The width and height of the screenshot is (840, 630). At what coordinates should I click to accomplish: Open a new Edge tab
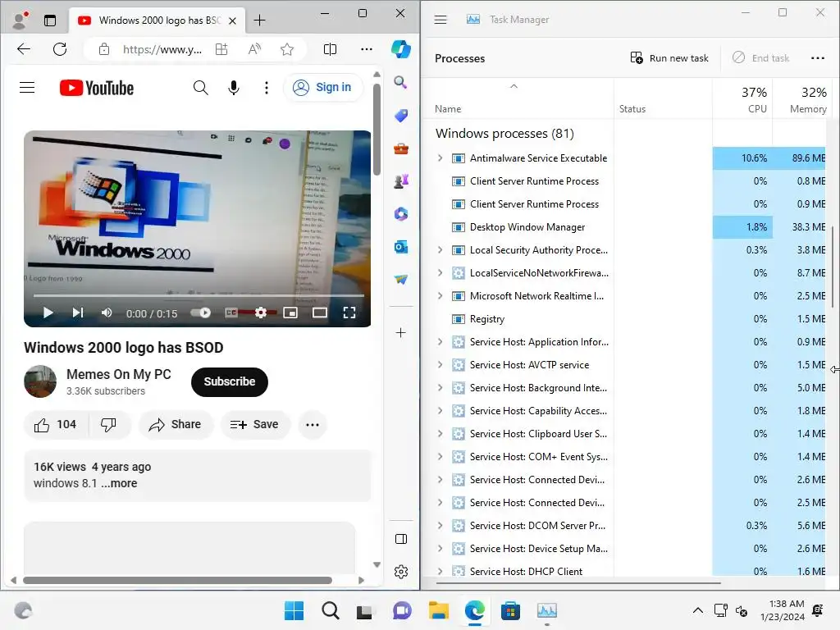259,21
